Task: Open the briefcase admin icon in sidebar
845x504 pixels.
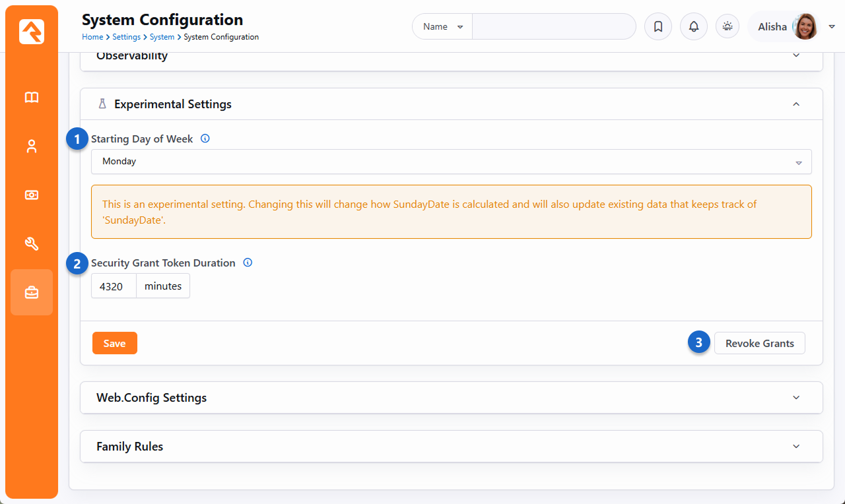Action: point(32,292)
